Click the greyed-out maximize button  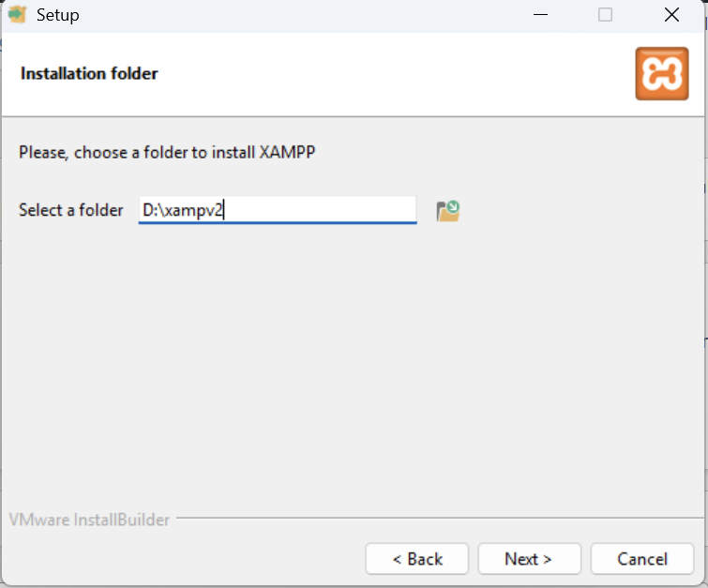tap(605, 15)
